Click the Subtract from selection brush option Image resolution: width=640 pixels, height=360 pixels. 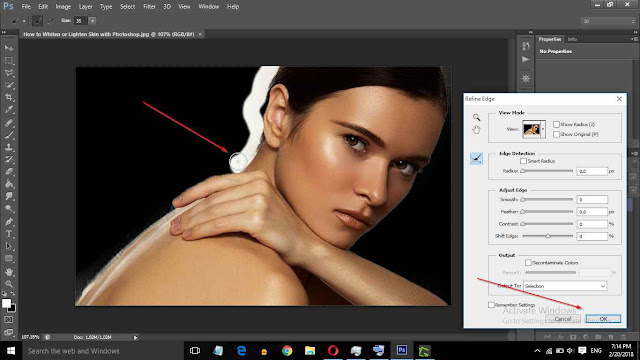click(50, 20)
